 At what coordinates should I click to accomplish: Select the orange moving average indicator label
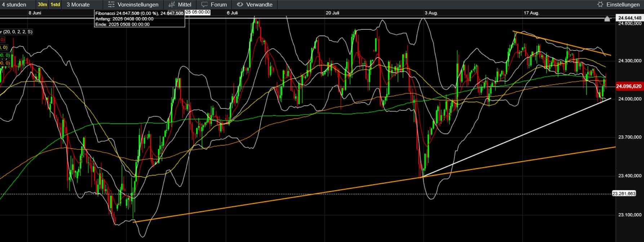coord(5,63)
